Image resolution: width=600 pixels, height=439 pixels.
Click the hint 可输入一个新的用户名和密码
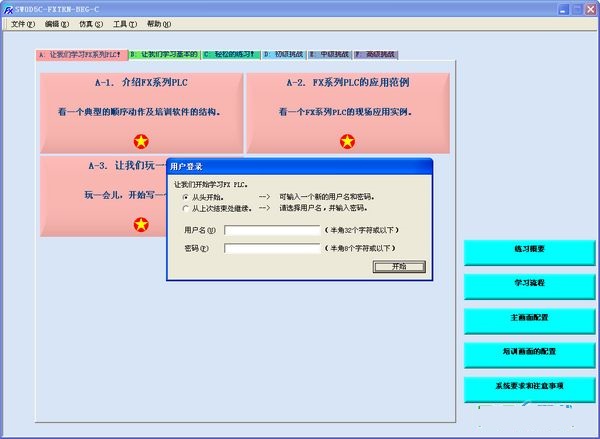pos(327,197)
